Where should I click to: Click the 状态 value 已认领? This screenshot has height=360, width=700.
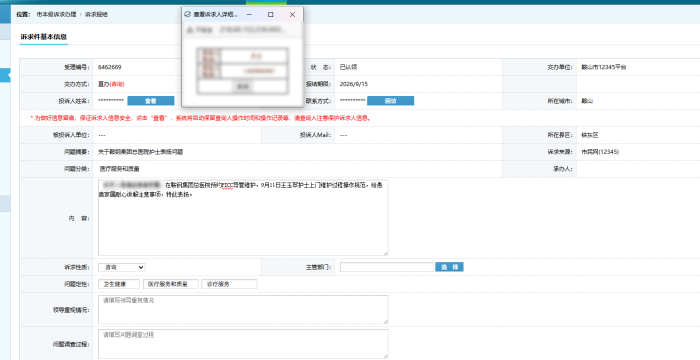coord(348,67)
